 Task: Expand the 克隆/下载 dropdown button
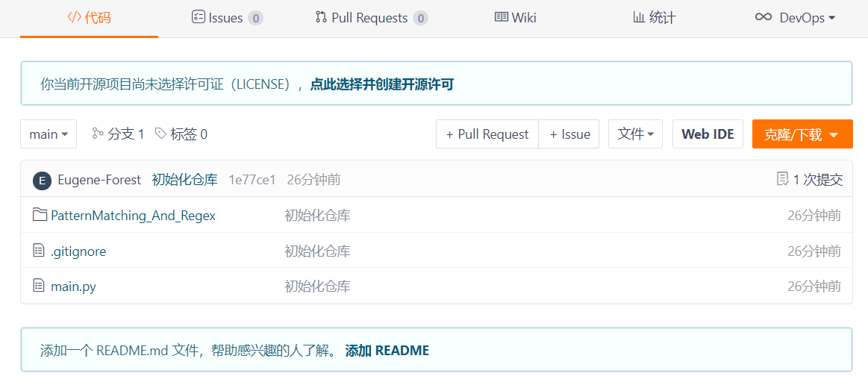pos(802,134)
